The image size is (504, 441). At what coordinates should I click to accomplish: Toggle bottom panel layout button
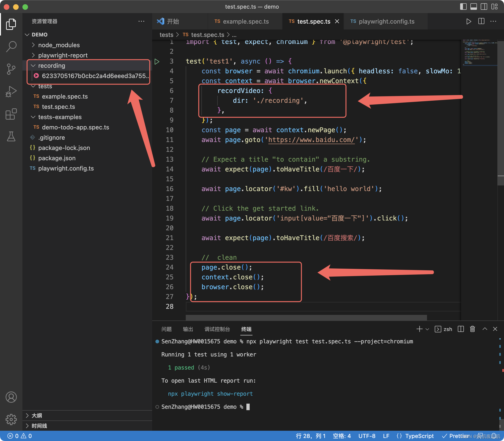tap(473, 7)
